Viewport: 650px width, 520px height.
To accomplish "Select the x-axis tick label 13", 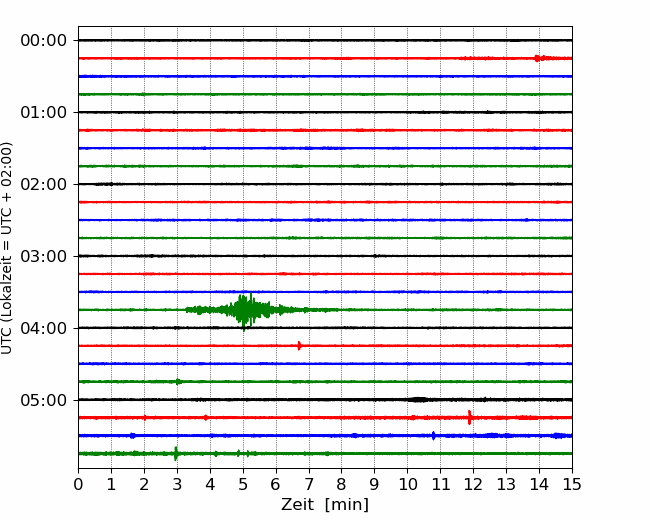I will coord(506,484).
